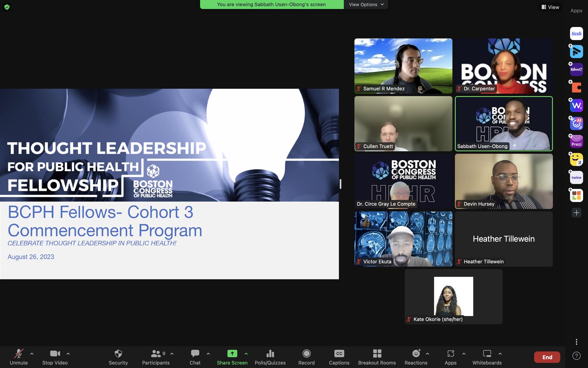Expand video options arrow beside Stop Video
The image size is (588, 368).
tap(68, 354)
